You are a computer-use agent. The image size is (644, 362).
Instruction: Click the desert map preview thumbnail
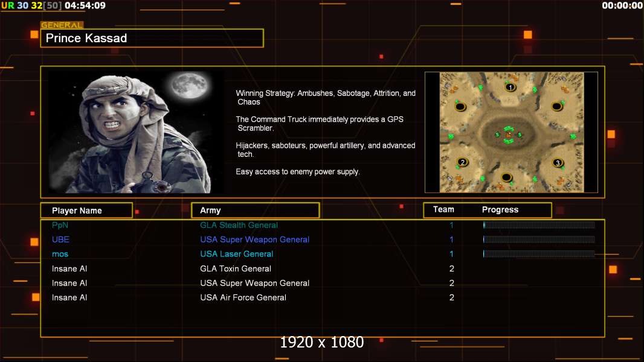[511, 132]
